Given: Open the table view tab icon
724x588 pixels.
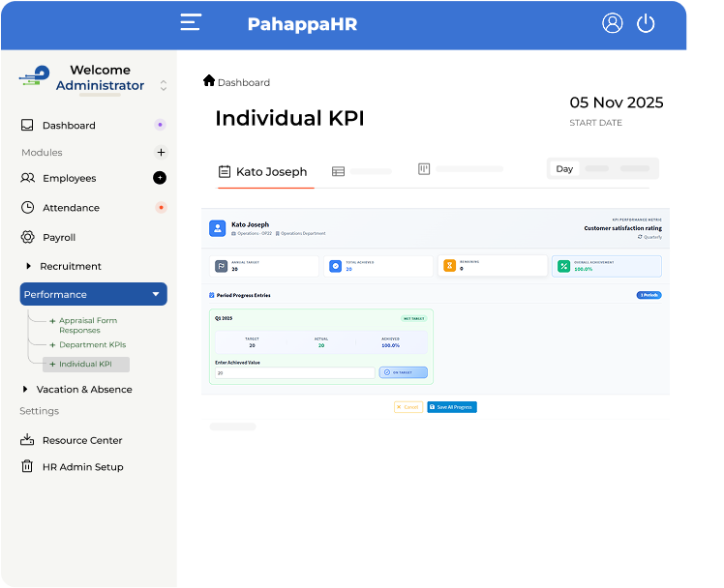Looking at the screenshot, I should click(x=338, y=171).
